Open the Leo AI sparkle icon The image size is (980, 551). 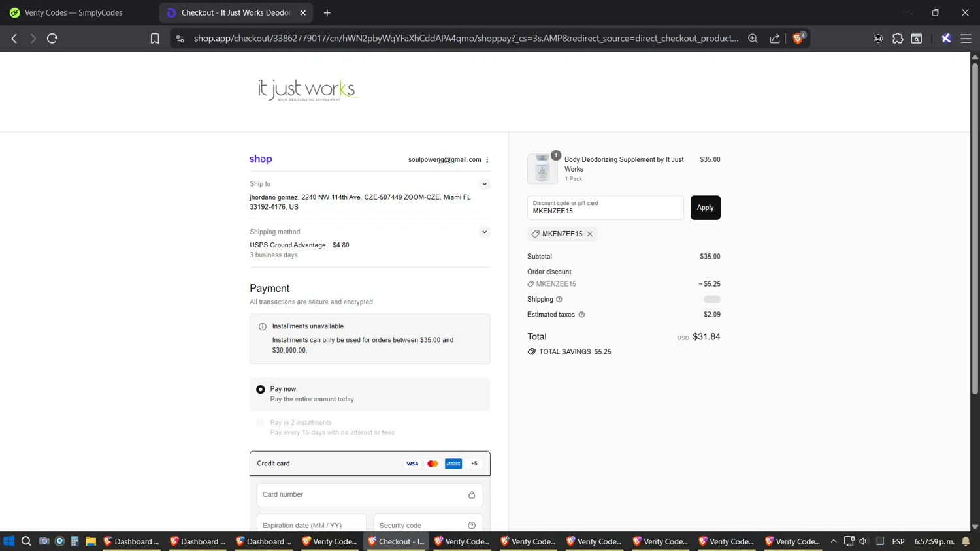tap(946, 39)
